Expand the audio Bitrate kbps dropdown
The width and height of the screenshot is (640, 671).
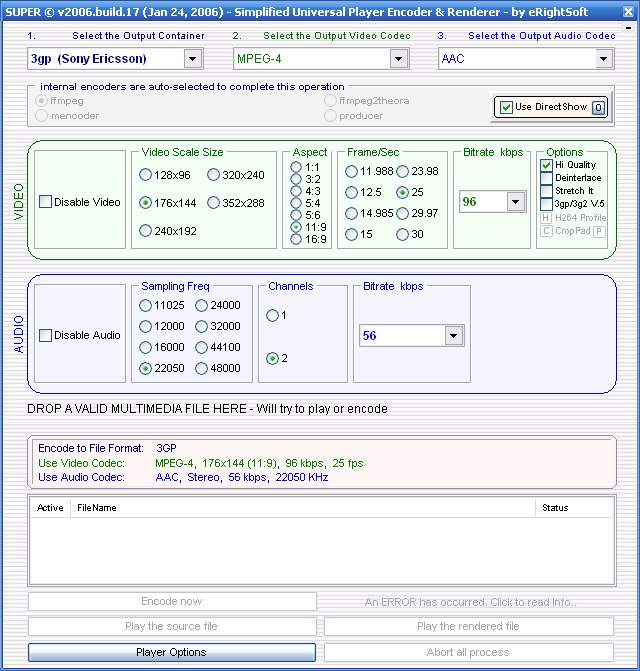pyautogui.click(x=453, y=336)
